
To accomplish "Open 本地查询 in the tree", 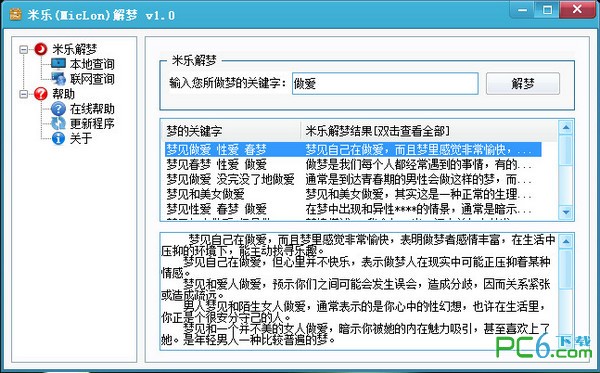I will (92, 64).
